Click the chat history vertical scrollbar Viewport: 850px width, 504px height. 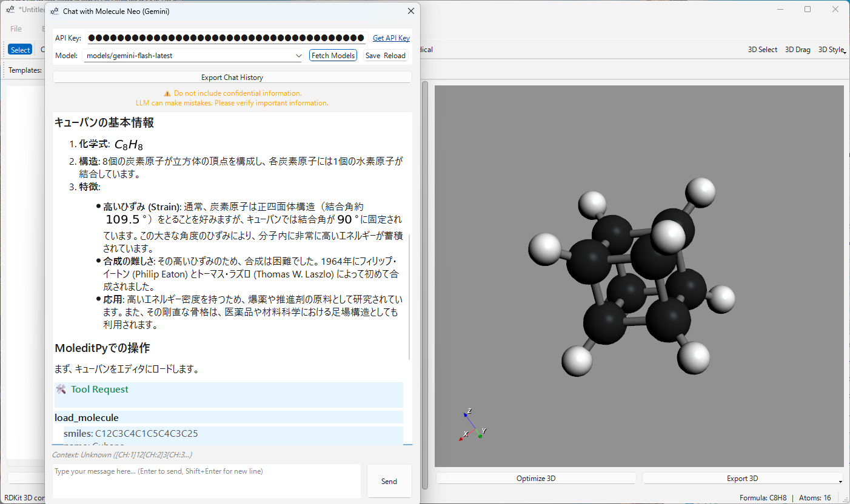[410, 297]
